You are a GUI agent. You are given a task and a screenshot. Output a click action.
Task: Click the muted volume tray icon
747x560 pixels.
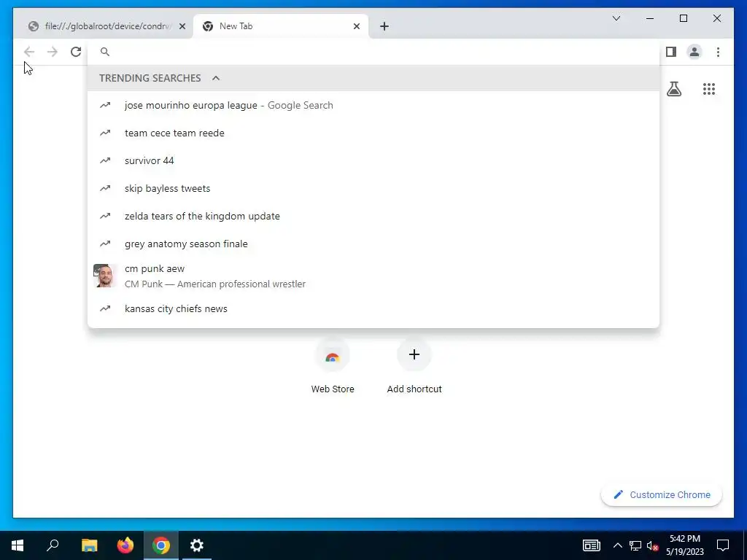tap(653, 545)
